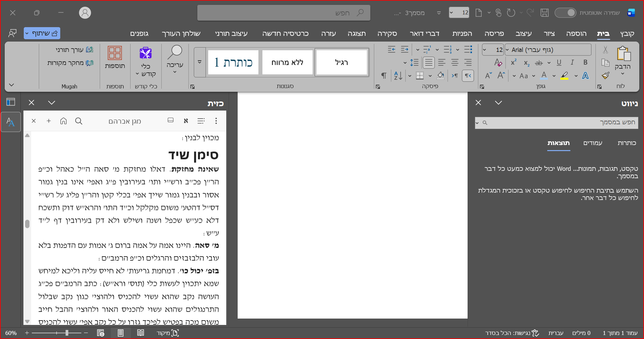The width and height of the screenshot is (644, 339).
Task: Click the sort A-Z icon
Action: point(398,76)
